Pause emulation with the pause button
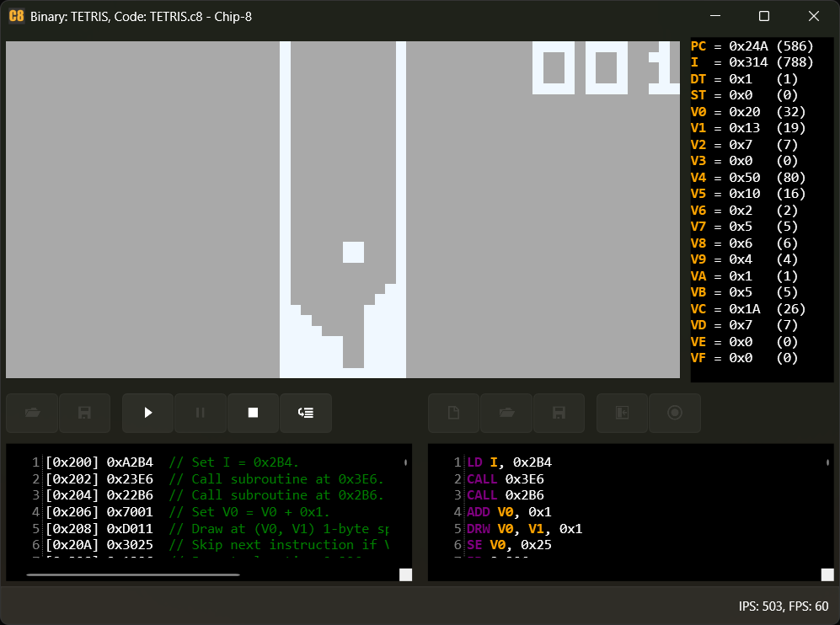This screenshot has width=840, height=625. [201, 413]
